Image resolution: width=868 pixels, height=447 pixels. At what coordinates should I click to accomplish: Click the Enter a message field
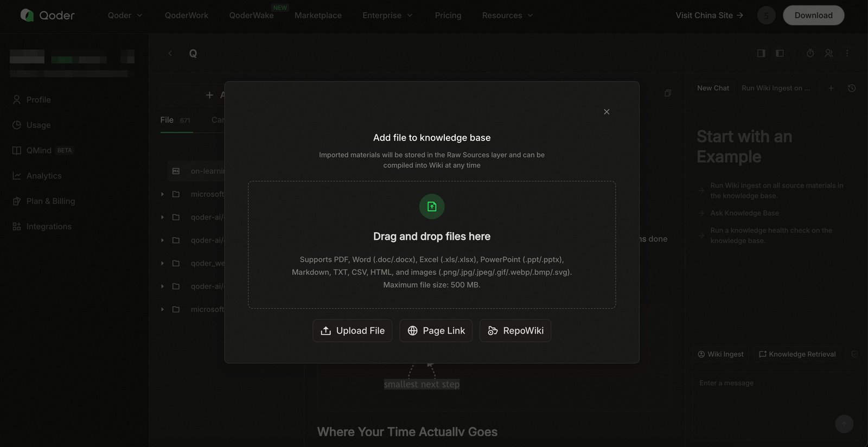point(776,405)
